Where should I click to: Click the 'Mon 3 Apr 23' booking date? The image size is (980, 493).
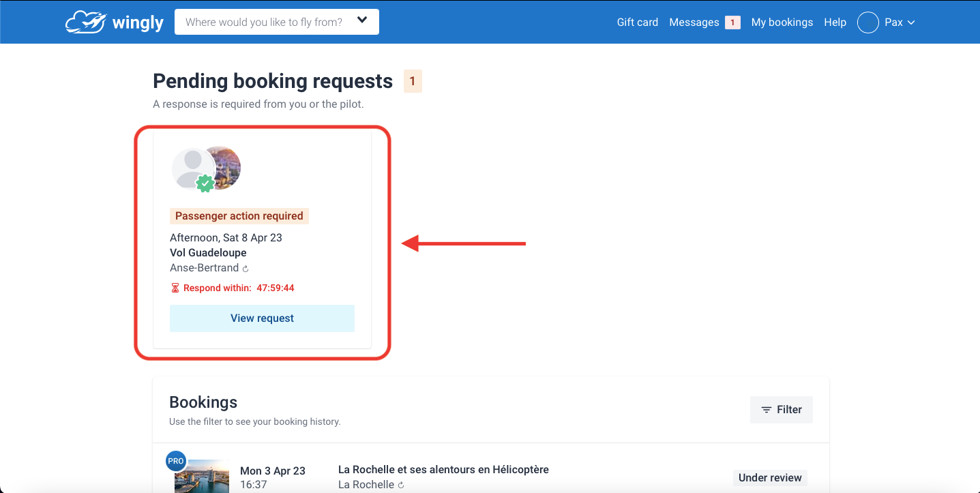(273, 471)
